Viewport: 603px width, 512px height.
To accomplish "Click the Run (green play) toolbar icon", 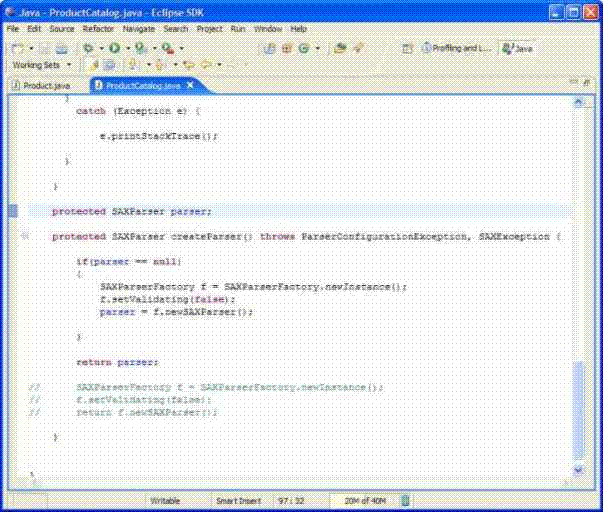I will 113,47.
